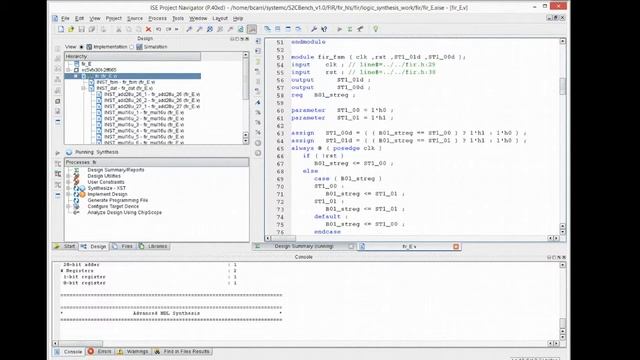
Task: Click the topmost editor side-toolbar icon
Action: tap(258, 41)
